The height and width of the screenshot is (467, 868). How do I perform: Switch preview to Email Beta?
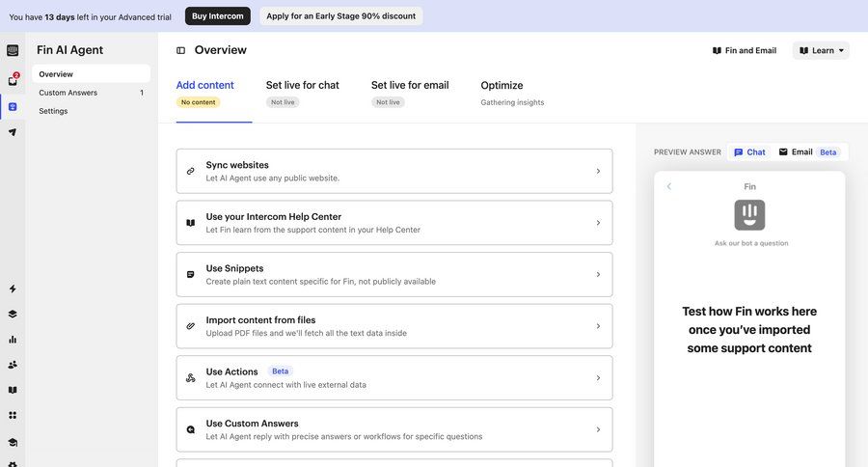tap(809, 151)
